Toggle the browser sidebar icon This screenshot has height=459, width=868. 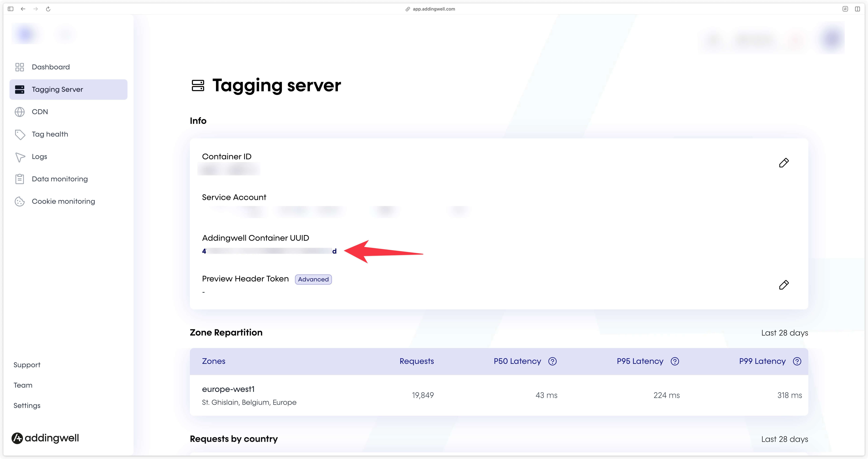(x=11, y=9)
